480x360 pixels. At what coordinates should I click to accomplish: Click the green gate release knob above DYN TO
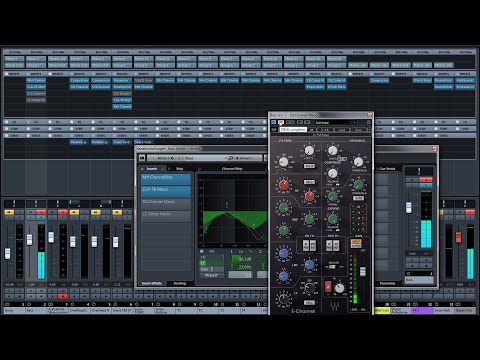click(x=332, y=219)
